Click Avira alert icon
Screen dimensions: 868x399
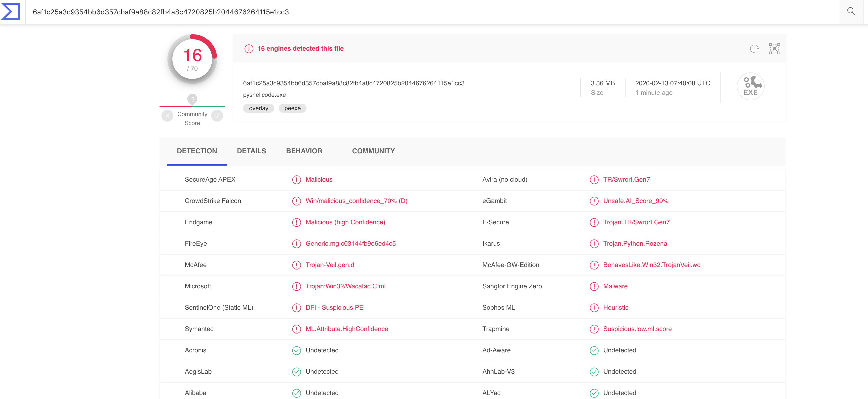pos(594,180)
